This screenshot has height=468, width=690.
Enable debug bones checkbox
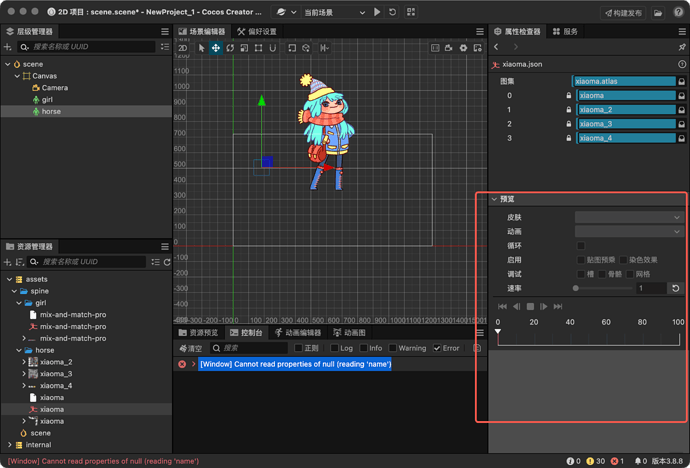(602, 274)
